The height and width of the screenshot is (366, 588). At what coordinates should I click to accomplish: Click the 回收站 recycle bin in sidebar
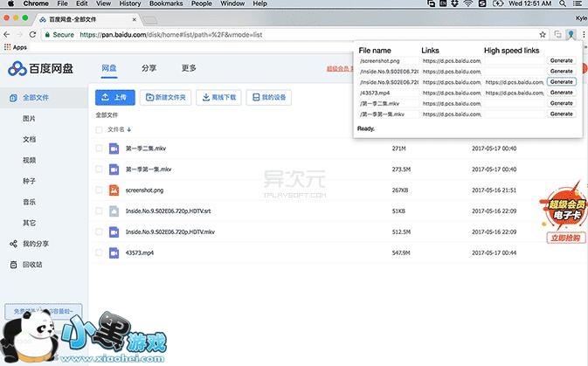coord(31,265)
